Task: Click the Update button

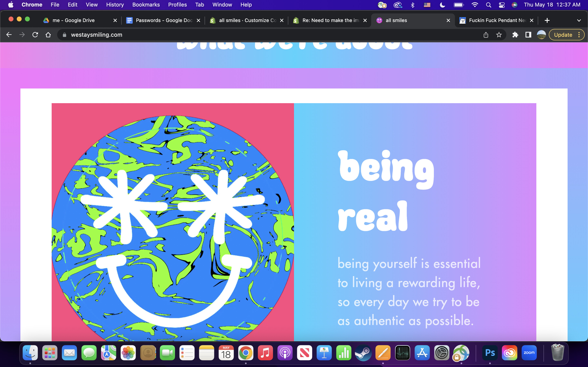Action: 563,35
